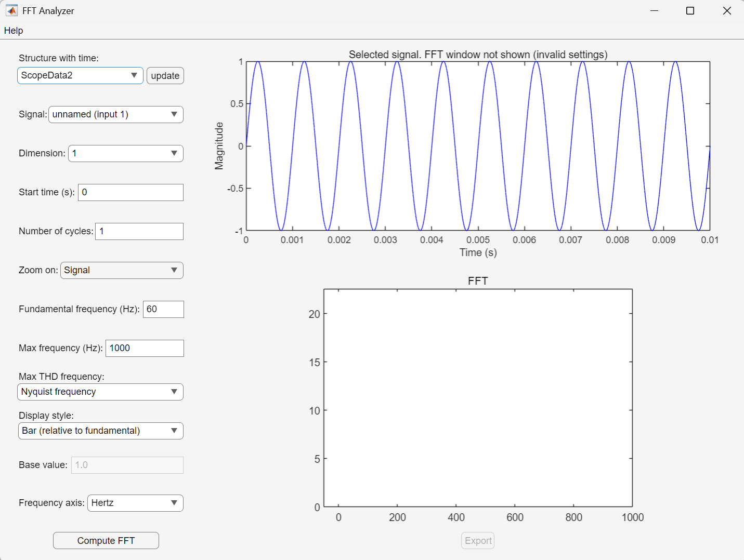Click the FFT plot title

coord(478,281)
